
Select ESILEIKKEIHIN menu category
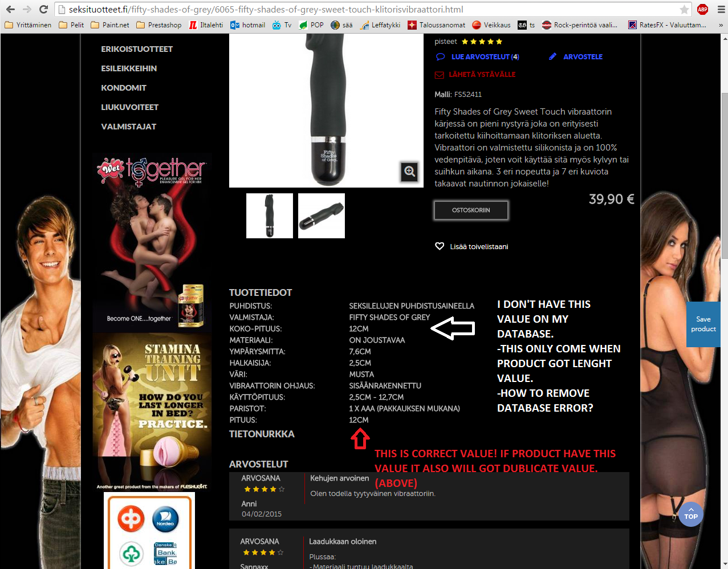tap(129, 68)
